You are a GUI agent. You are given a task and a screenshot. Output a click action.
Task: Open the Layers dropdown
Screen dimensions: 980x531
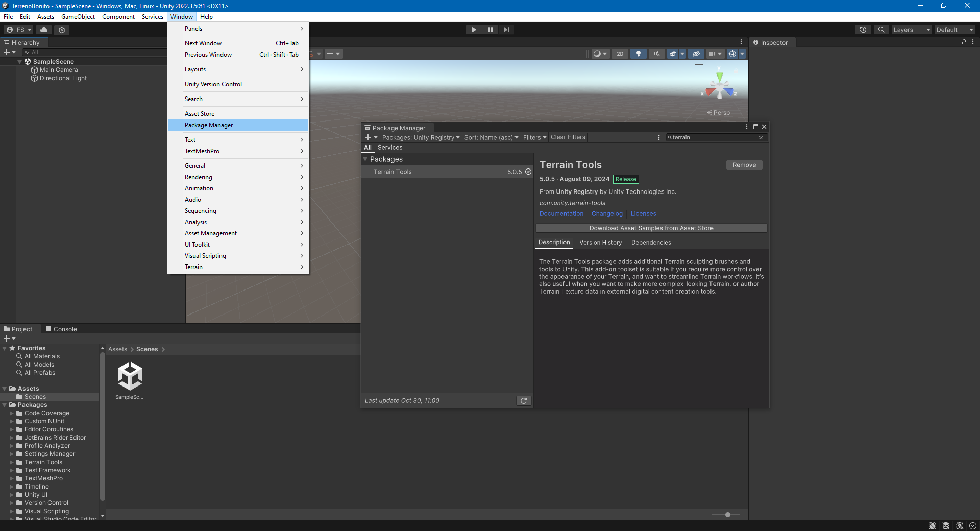tap(912, 30)
